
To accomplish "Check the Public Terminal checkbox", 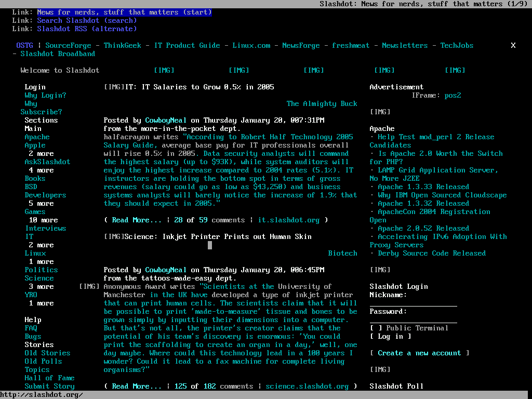I will click(x=376, y=328).
